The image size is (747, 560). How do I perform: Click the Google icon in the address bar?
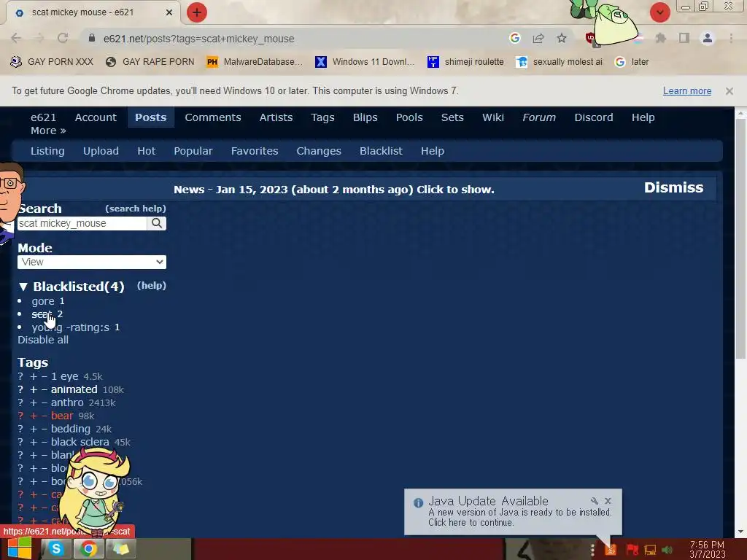(514, 38)
